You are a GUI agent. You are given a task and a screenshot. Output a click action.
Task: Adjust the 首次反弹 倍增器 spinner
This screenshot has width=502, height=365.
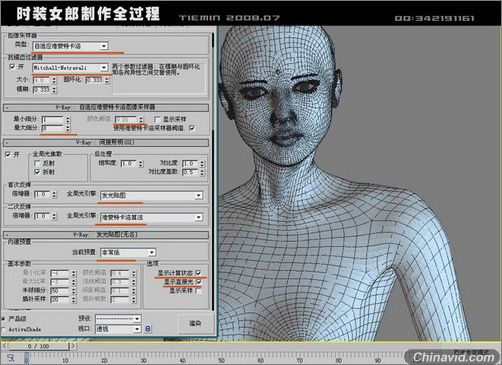coord(54,194)
